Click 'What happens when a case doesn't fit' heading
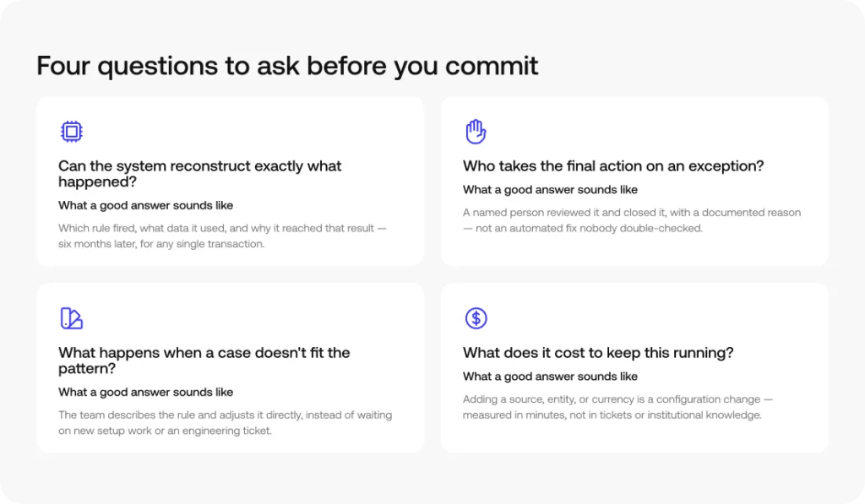 [x=204, y=360]
